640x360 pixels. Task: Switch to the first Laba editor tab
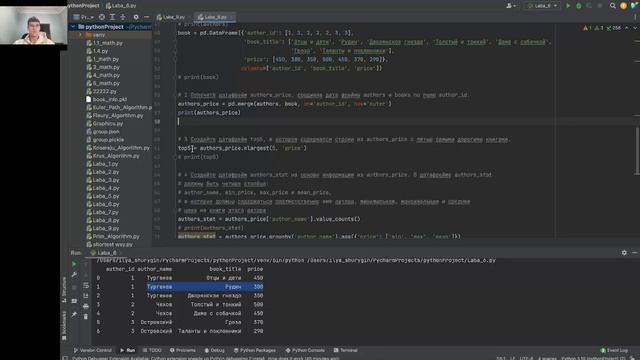click(x=171, y=17)
